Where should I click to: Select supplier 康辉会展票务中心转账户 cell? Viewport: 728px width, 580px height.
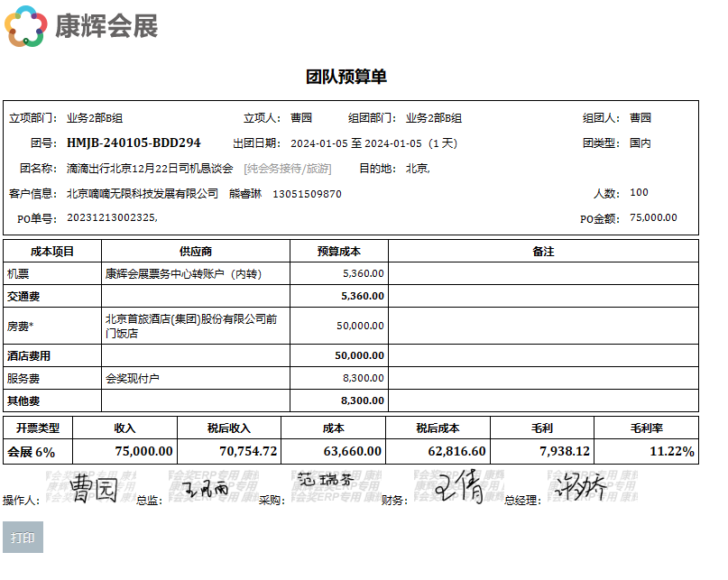point(184,273)
